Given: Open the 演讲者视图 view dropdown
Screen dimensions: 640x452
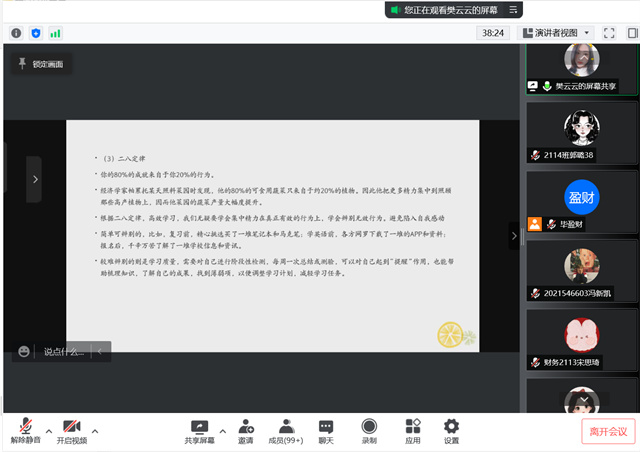Looking at the screenshot, I should tap(556, 33).
